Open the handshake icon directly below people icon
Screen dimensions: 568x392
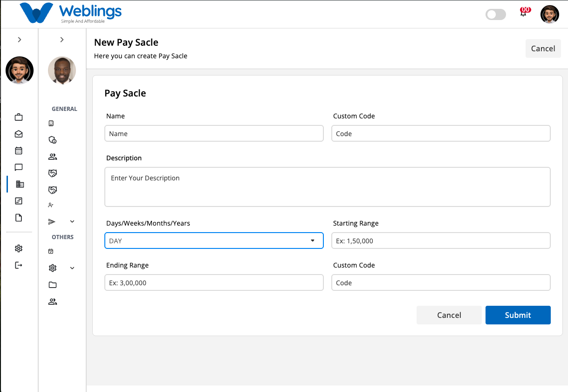pyautogui.click(x=53, y=173)
